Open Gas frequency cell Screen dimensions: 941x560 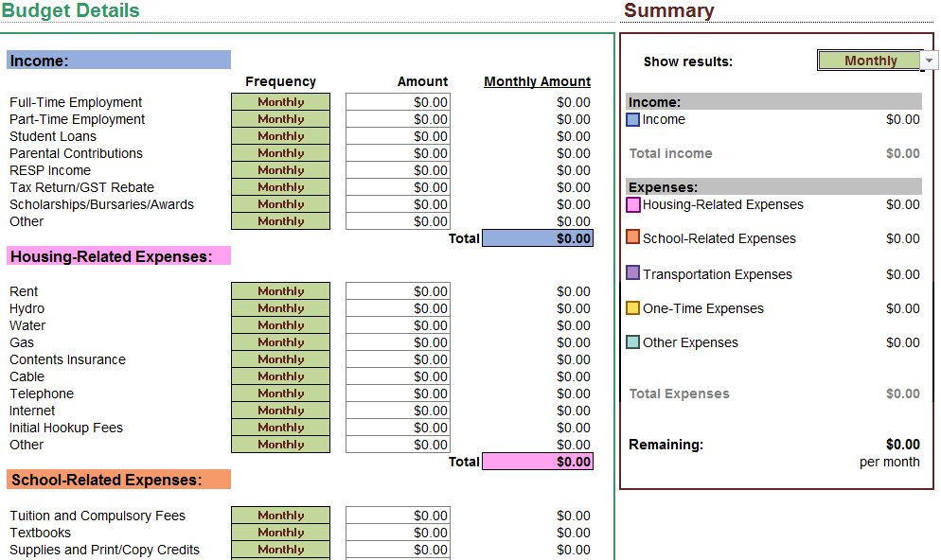(x=281, y=342)
